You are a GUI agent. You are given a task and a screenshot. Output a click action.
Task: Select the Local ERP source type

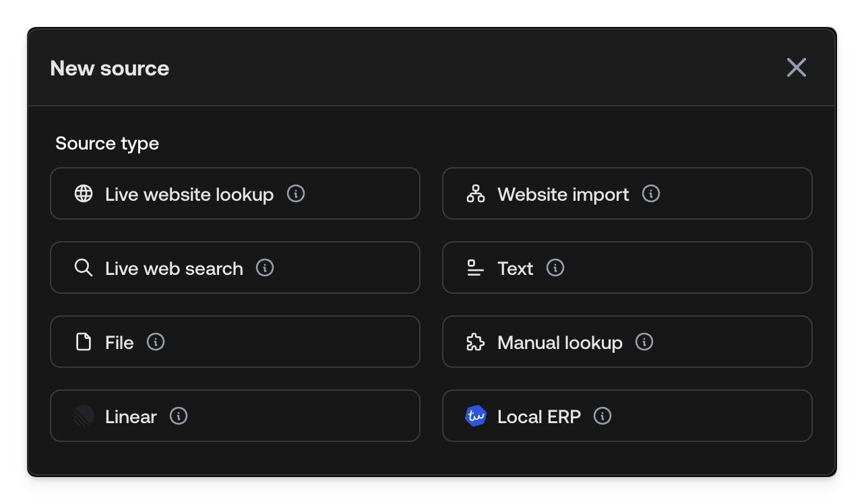point(627,416)
